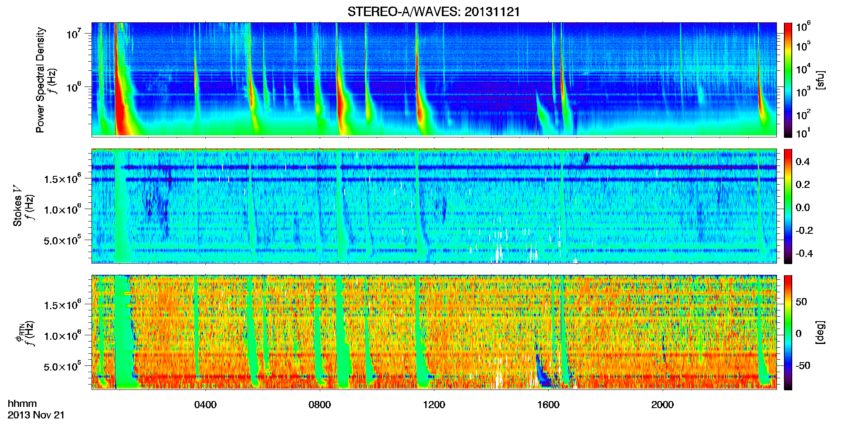Click the Stokes V spectrogram panel
Screen dimensions: 868x447
coord(434,206)
